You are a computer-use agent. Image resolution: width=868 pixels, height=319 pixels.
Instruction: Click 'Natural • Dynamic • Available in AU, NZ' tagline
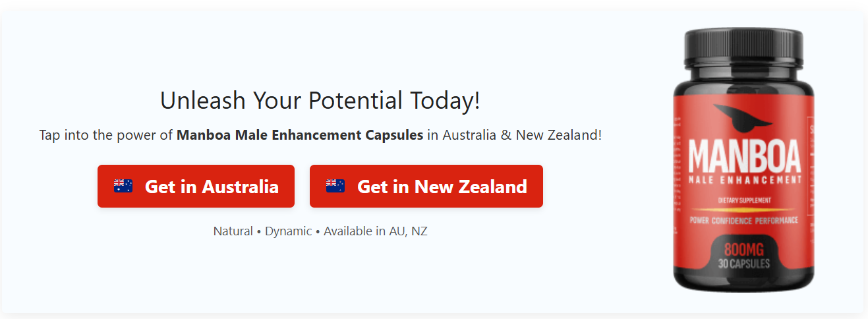click(x=320, y=231)
